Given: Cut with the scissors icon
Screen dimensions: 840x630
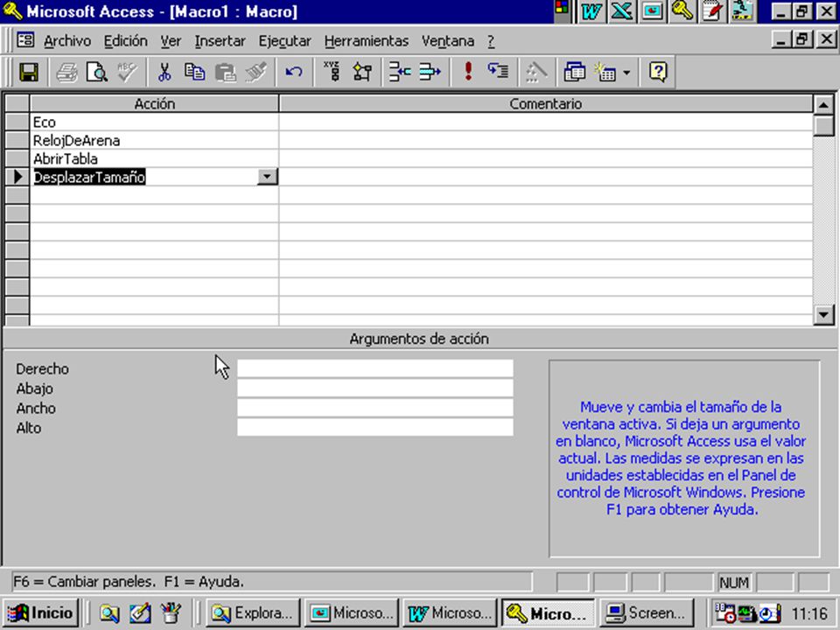Looking at the screenshot, I should pyautogui.click(x=164, y=72).
